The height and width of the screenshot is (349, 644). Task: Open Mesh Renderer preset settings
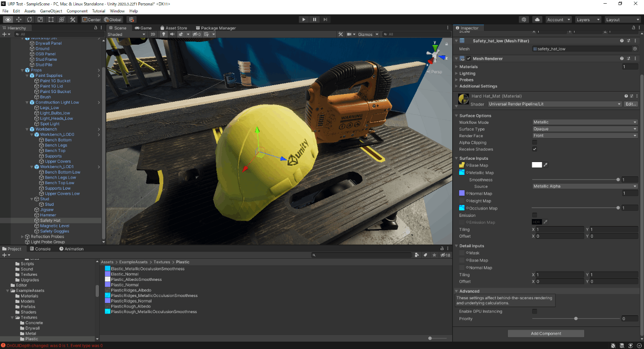(628, 58)
